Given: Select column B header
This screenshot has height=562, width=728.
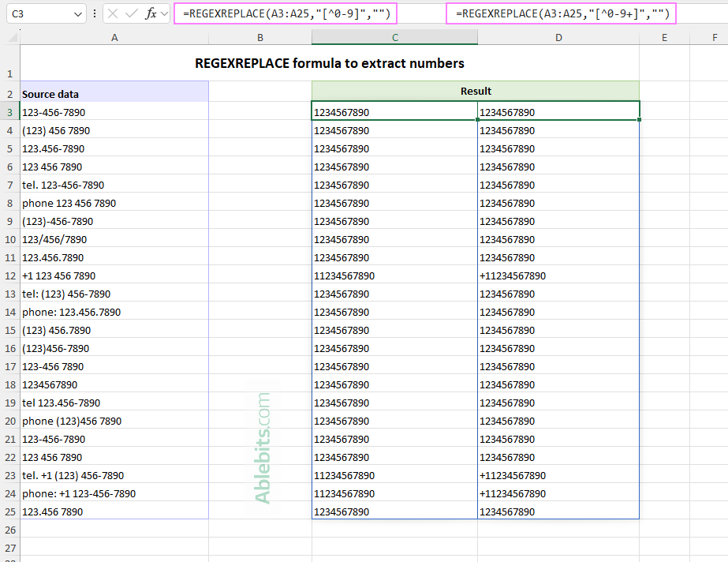Looking at the screenshot, I should (260, 38).
